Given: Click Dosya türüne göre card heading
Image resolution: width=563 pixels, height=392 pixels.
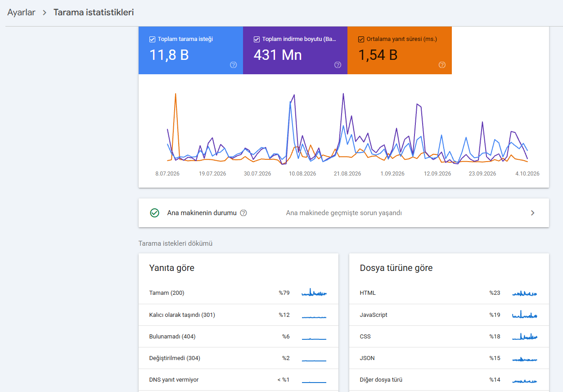Looking at the screenshot, I should click(396, 268).
